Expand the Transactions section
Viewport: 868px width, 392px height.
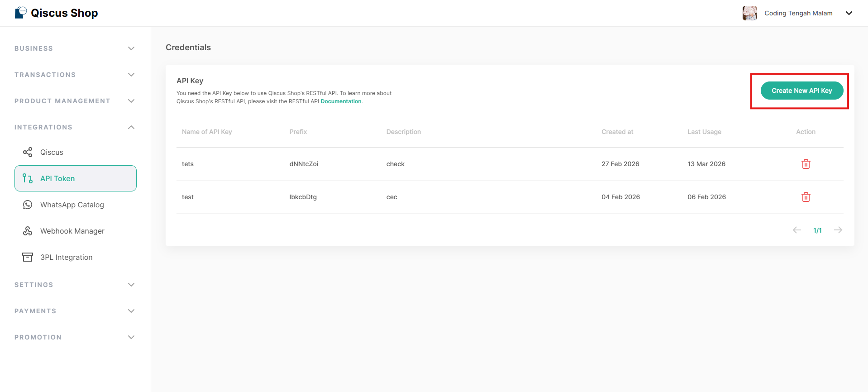click(131, 75)
